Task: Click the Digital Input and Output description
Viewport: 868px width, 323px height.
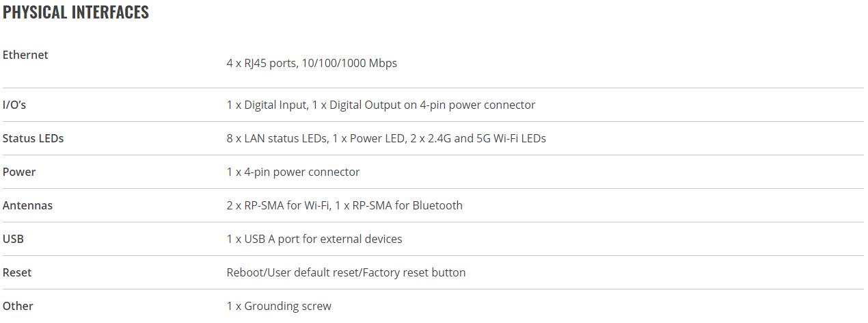Action: tap(381, 105)
